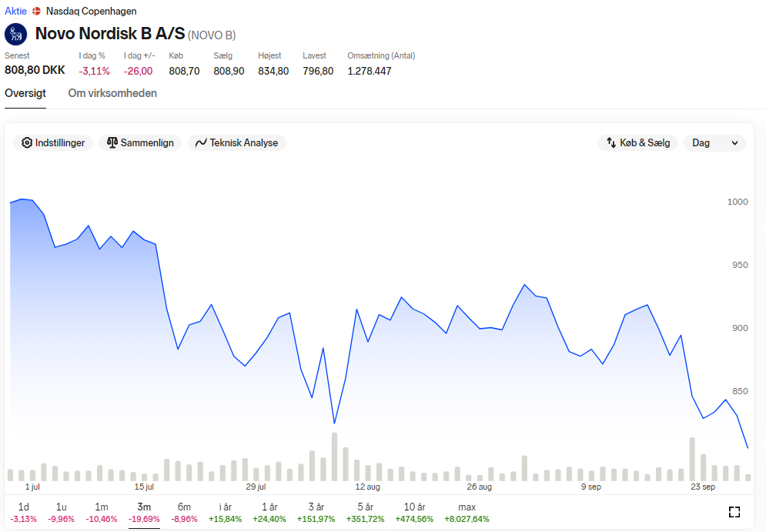Screen dimensions: 766x532
Task: Click the turnover value 1.278.447
Action: 370,72
